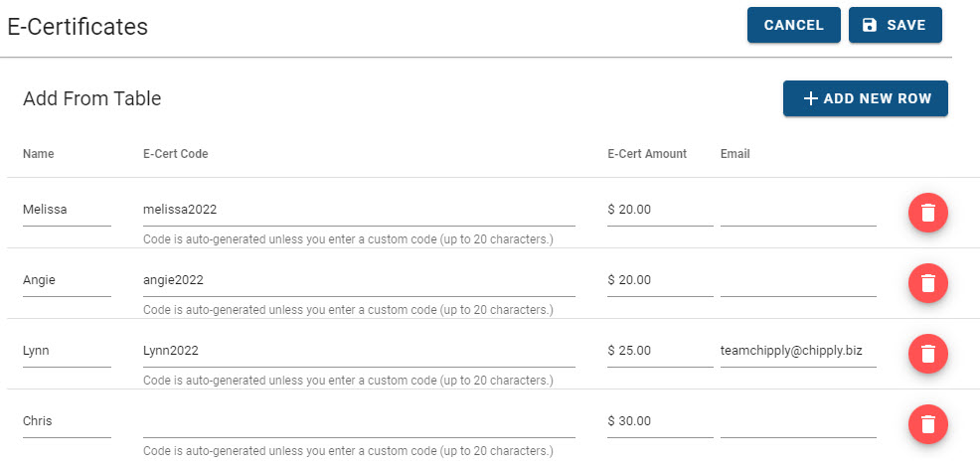Click Chris's empty E-Cert Code field
Image resolution: width=980 pixels, height=466 pixels.
360,422
